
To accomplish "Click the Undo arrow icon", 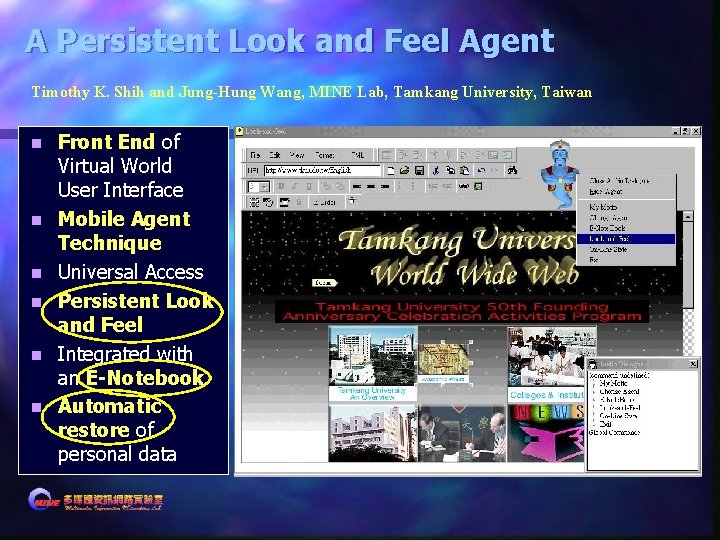I will pos(481,170).
